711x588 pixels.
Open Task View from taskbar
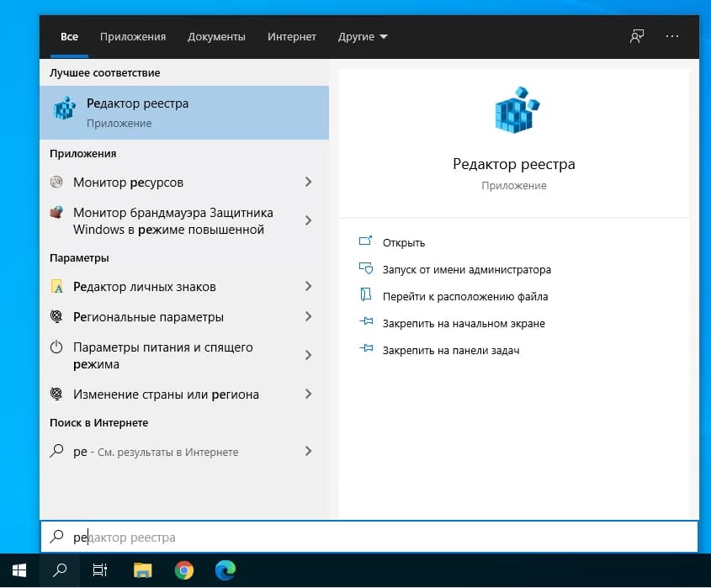click(100, 570)
